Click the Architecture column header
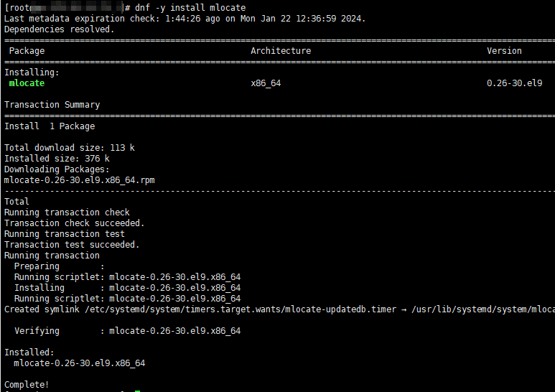The height and width of the screenshot is (392, 555). [x=281, y=51]
